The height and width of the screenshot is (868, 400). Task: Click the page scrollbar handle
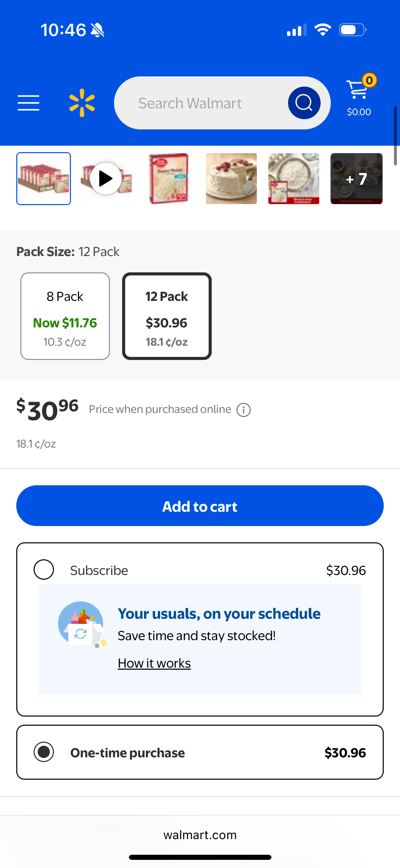[x=395, y=135]
